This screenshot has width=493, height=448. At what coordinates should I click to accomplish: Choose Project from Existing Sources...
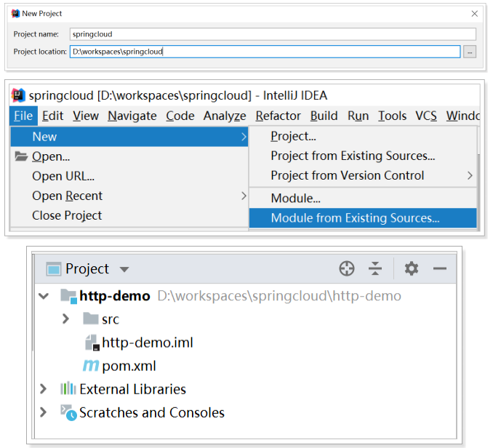[363, 156]
